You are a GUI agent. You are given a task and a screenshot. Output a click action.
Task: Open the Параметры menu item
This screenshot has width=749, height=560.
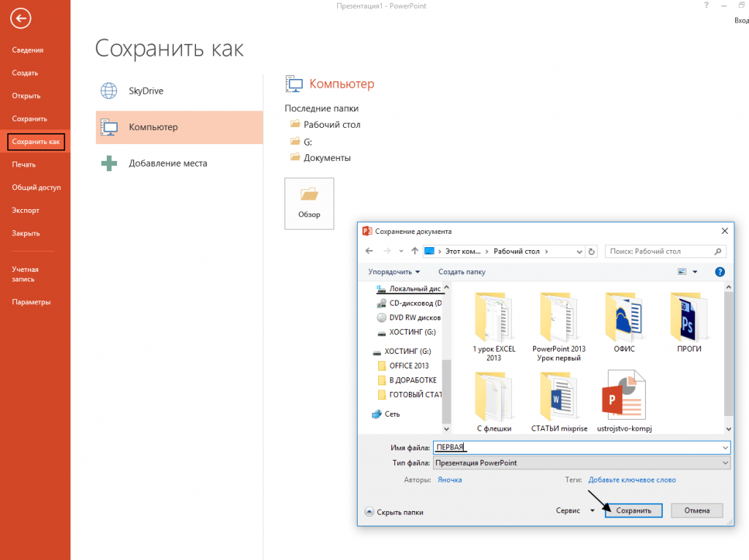click(31, 302)
